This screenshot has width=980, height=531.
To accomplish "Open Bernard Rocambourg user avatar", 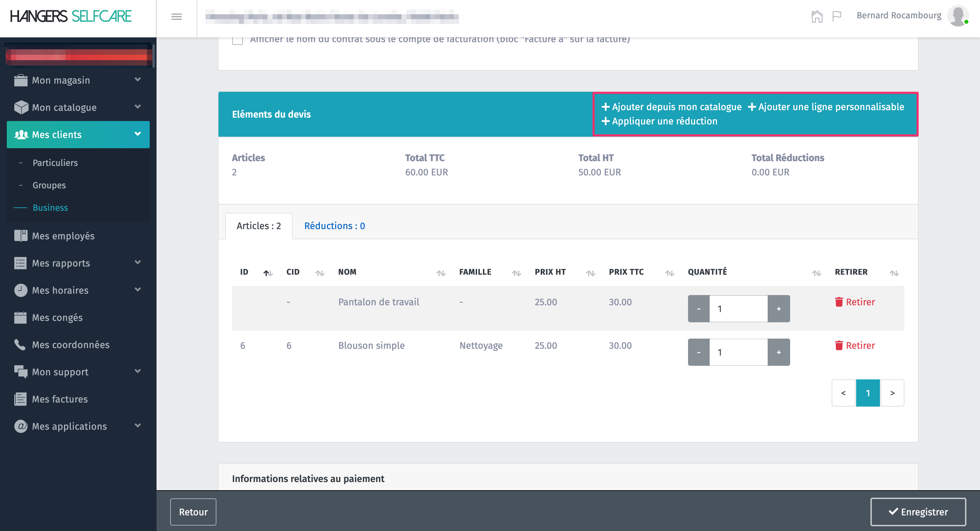I will point(958,16).
